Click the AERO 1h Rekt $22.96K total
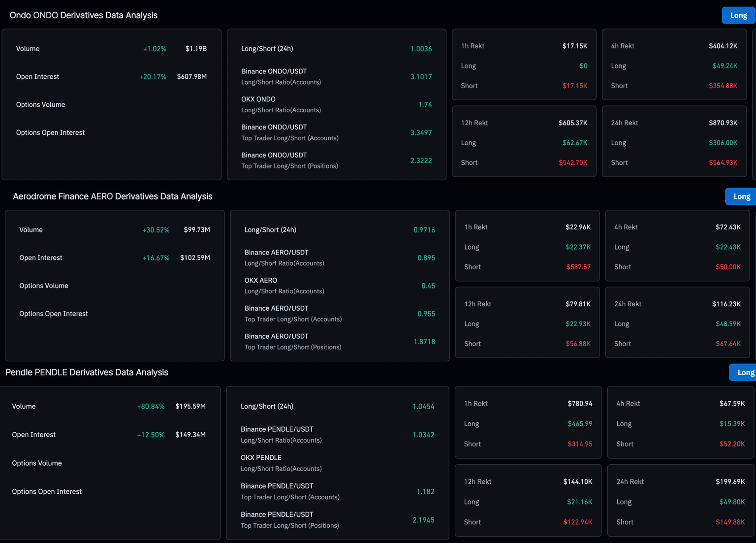The width and height of the screenshot is (756, 543). (578, 227)
